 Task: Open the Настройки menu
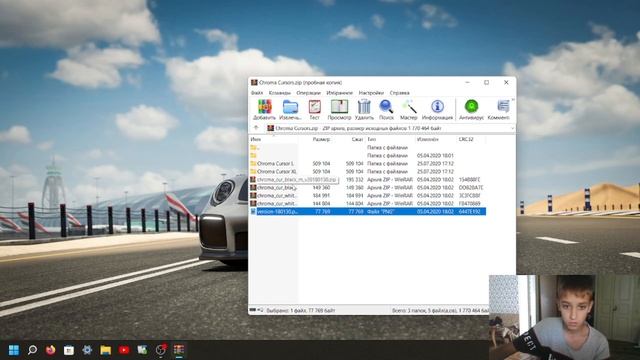371,93
